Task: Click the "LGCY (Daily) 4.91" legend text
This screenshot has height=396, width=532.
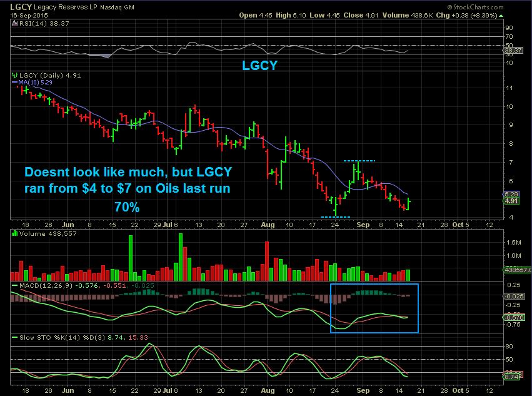Action: (50, 76)
